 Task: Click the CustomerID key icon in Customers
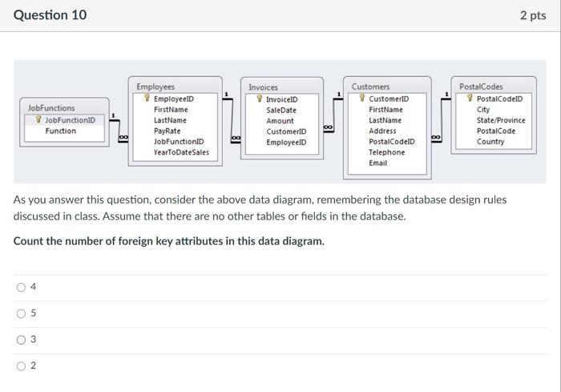coord(362,98)
